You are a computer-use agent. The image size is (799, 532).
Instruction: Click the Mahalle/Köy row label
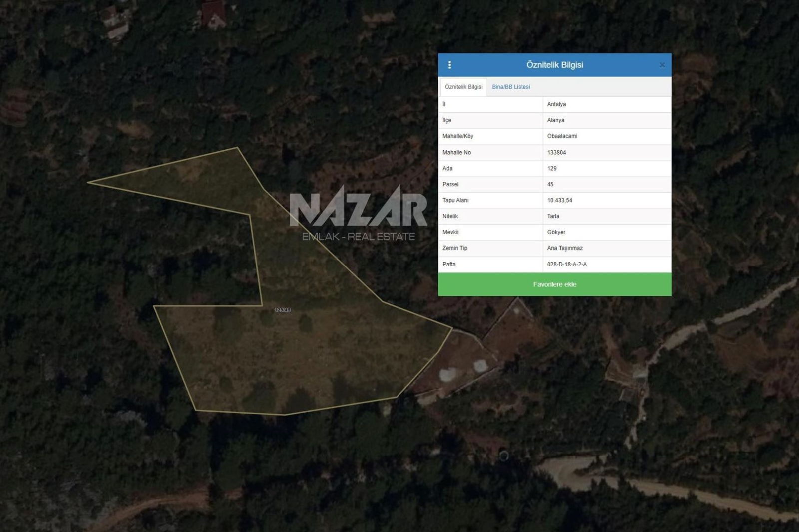(457, 136)
